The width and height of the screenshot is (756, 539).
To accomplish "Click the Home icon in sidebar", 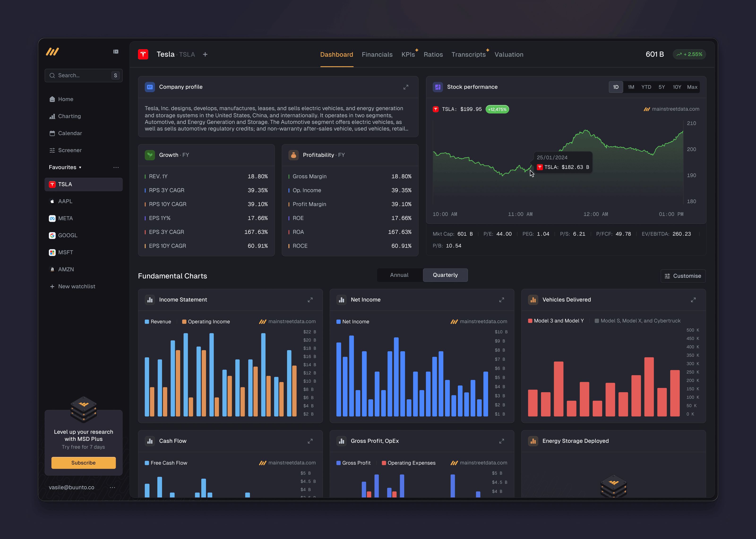I will point(52,99).
